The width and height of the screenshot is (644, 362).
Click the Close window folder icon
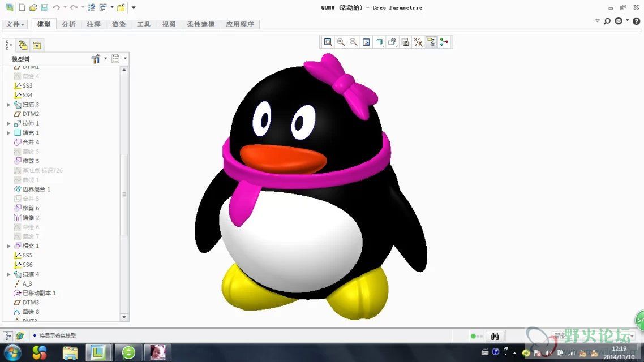pyautogui.click(x=121, y=7)
